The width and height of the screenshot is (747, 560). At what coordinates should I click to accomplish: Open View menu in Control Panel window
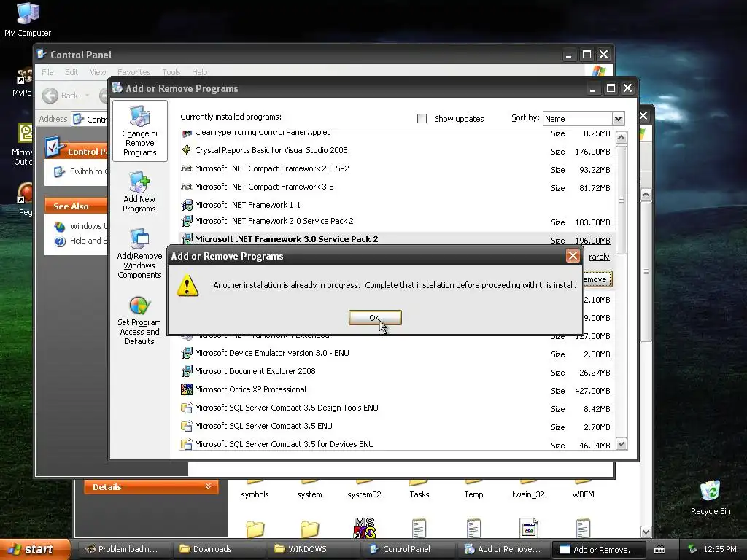[x=98, y=72]
